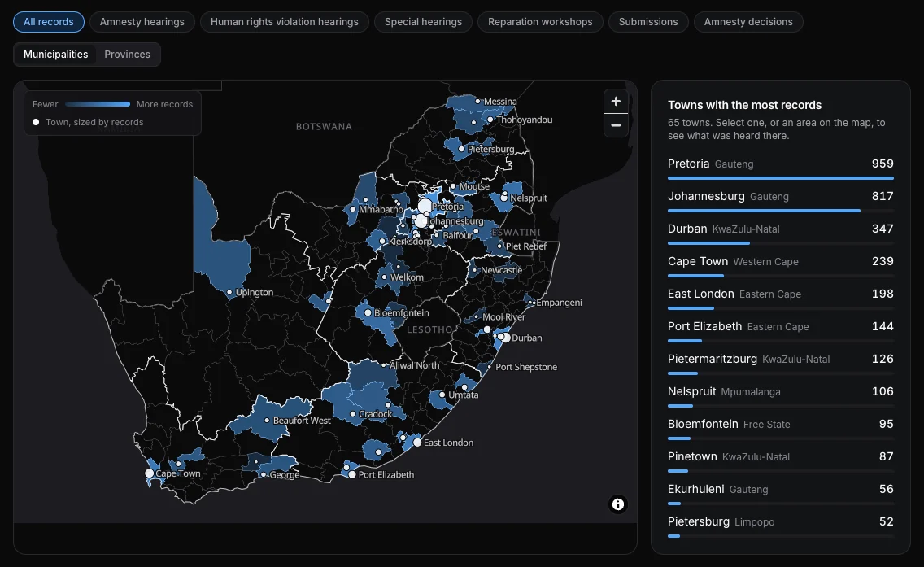Click the Cape Town marker on the map
Image resolution: width=924 pixels, height=567 pixels.
(149, 473)
